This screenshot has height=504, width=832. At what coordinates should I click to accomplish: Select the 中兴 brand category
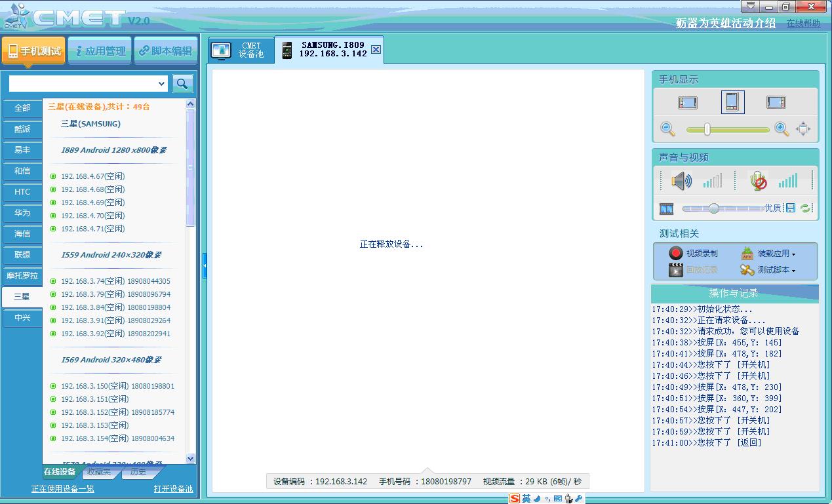22,317
